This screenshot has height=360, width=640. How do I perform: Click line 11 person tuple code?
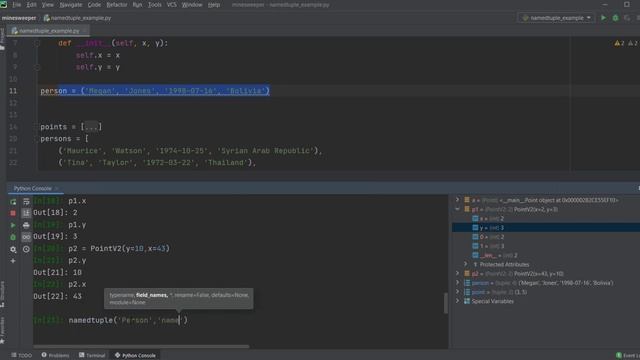[x=155, y=91]
